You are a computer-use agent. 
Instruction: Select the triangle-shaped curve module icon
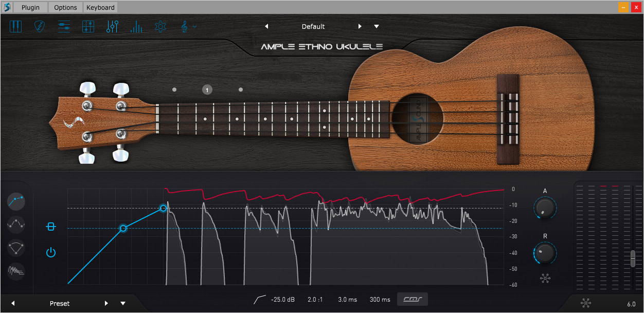[x=16, y=247]
